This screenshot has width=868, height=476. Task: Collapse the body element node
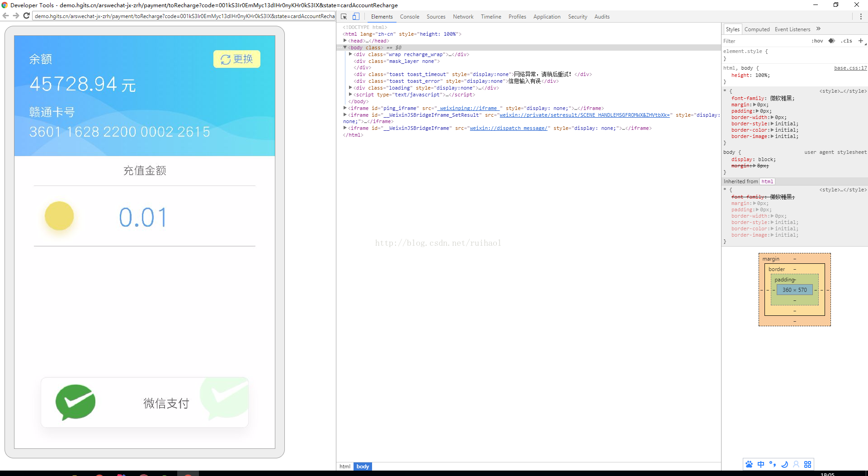pyautogui.click(x=345, y=48)
